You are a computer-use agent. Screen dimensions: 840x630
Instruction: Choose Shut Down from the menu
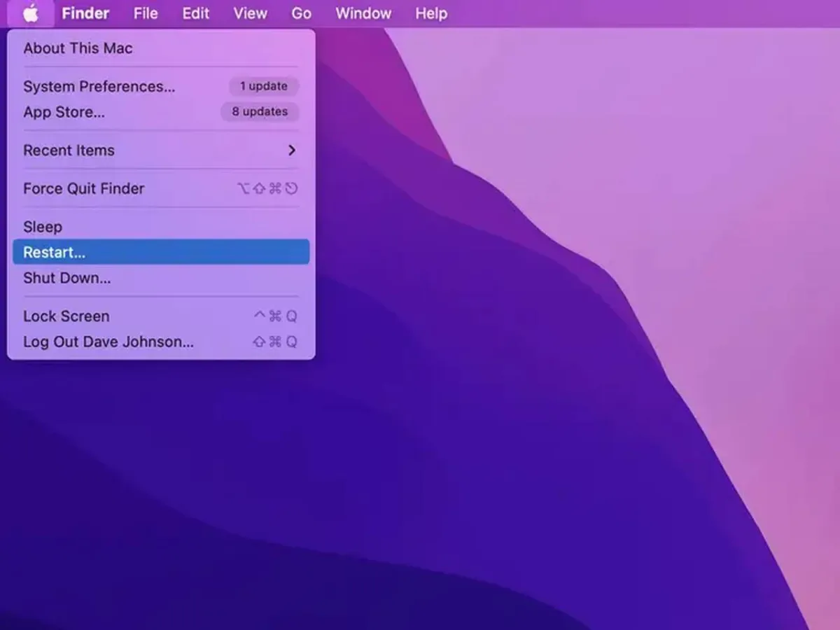[66, 278]
